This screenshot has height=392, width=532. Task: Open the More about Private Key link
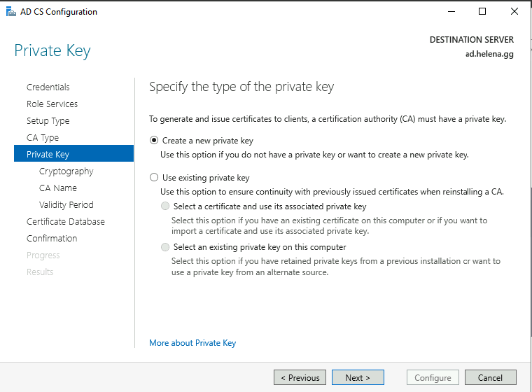(192, 343)
